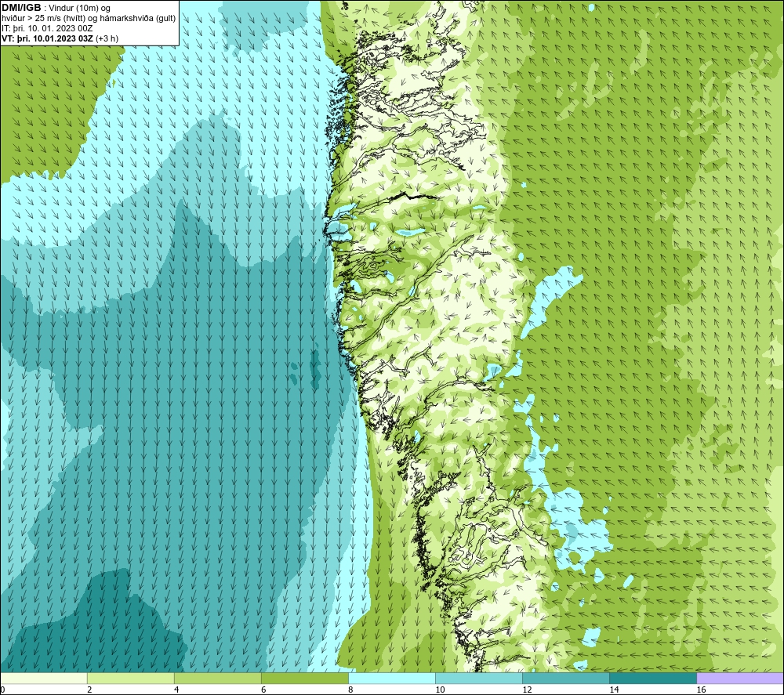Click the scale label 8

(x=350, y=690)
